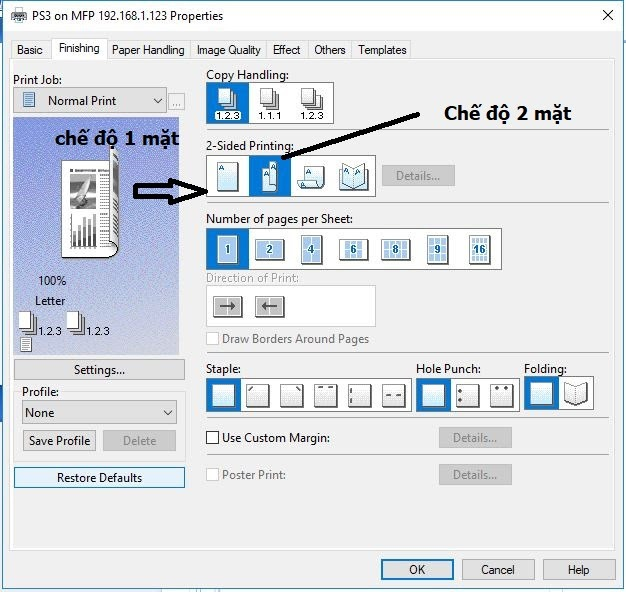Select the booklet folding icon
The image size is (626, 592).
pos(577,395)
